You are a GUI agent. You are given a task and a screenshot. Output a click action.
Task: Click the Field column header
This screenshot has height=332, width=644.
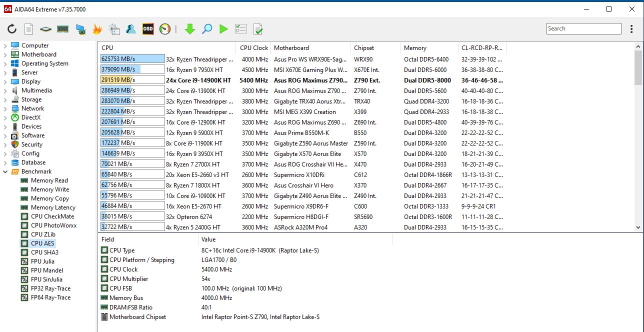coord(148,239)
